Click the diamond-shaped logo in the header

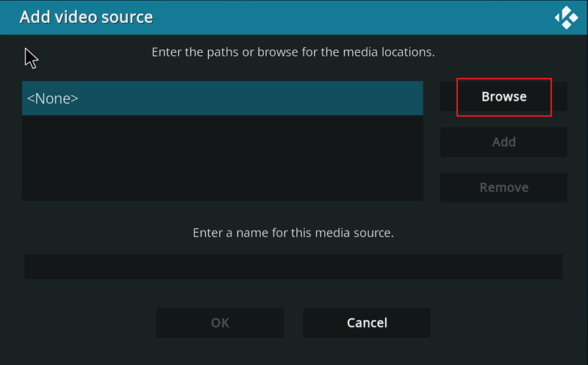(x=566, y=18)
